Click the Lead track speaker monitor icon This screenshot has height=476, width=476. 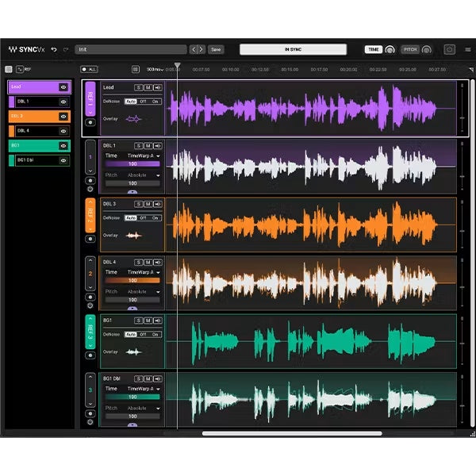point(158,88)
